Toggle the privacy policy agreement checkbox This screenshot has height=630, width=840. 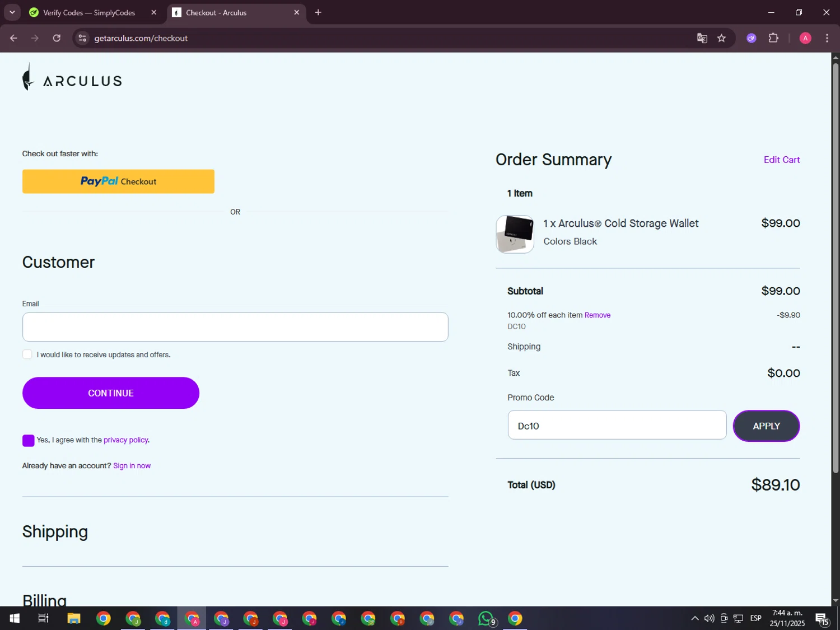click(28, 440)
